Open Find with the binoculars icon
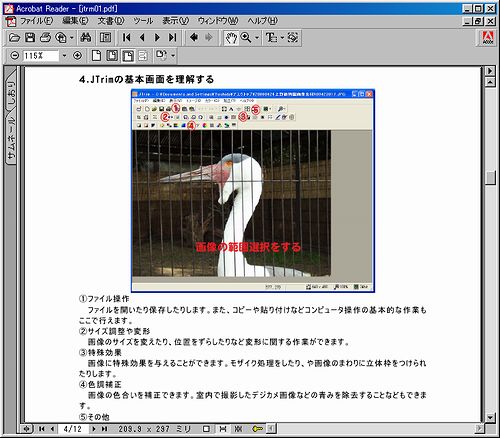The image size is (500, 438). coord(86,38)
